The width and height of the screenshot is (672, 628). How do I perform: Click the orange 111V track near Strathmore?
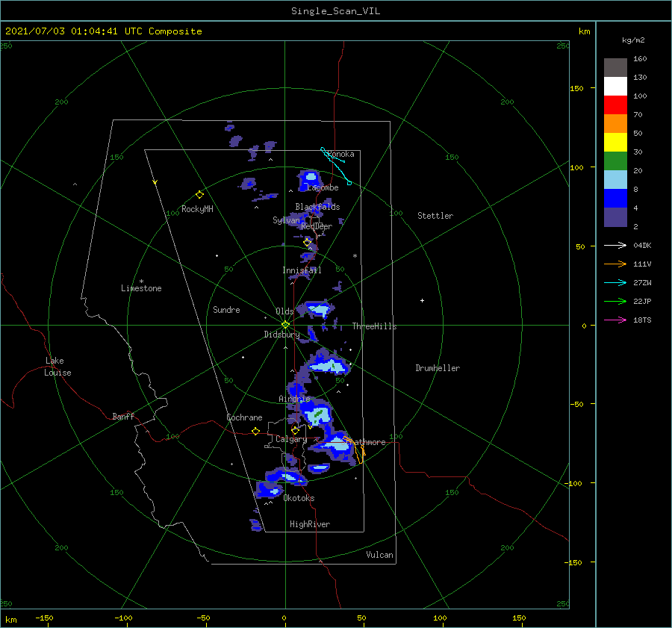point(355,450)
